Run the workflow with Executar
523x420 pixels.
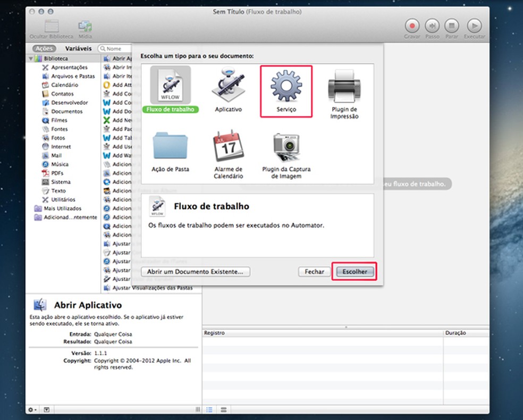tap(474, 27)
